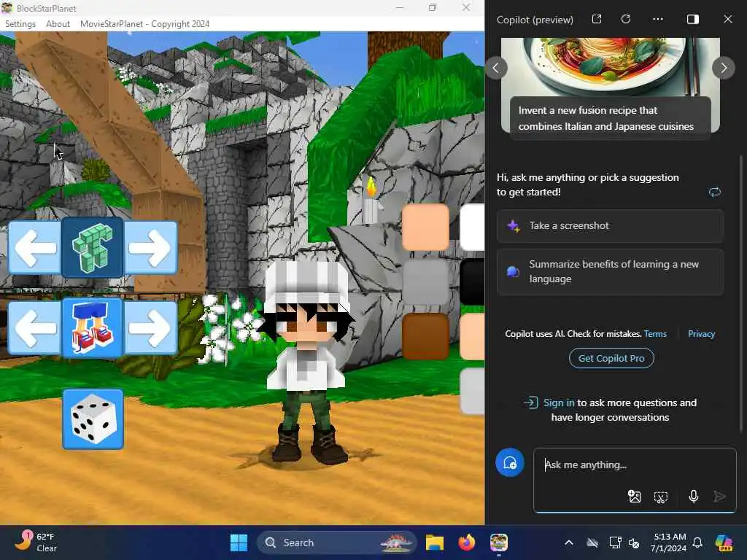747x560 pixels.
Task: Start a new topic in Copilot
Action: coord(510,462)
